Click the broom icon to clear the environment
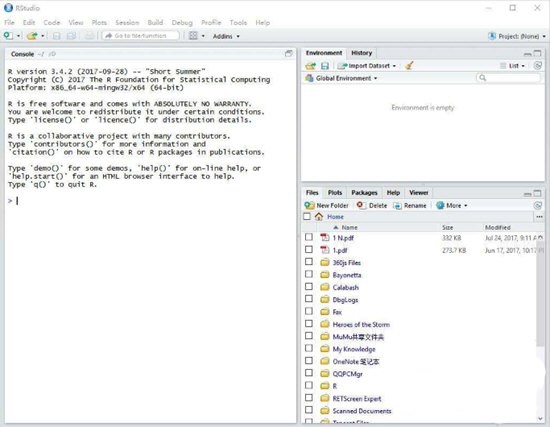This screenshot has height=427, width=550. (409, 66)
